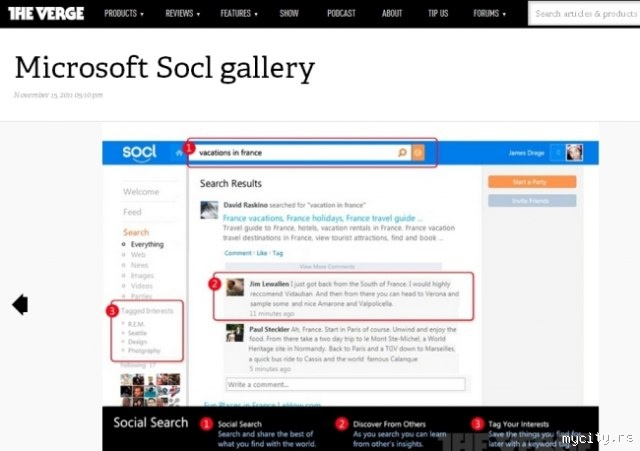
Task: Choose the Videos search filter
Action: [x=141, y=286]
